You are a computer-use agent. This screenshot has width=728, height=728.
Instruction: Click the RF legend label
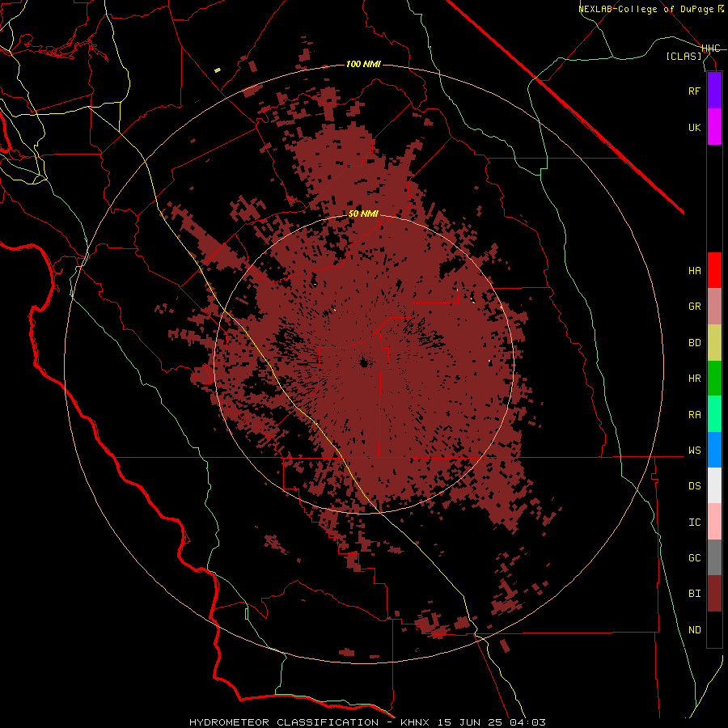click(x=694, y=91)
